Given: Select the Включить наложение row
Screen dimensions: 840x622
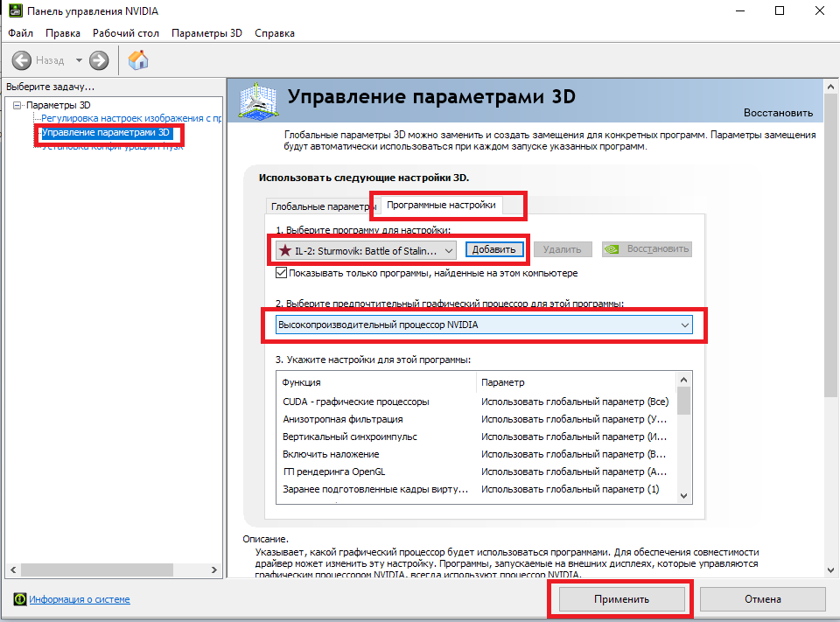Looking at the screenshot, I should pyautogui.click(x=476, y=454).
